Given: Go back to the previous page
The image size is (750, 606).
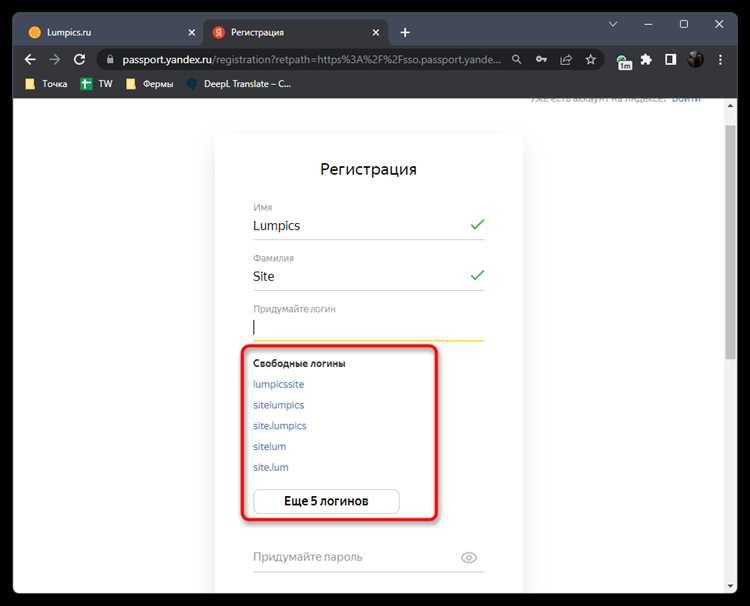Looking at the screenshot, I should pyautogui.click(x=30, y=59).
